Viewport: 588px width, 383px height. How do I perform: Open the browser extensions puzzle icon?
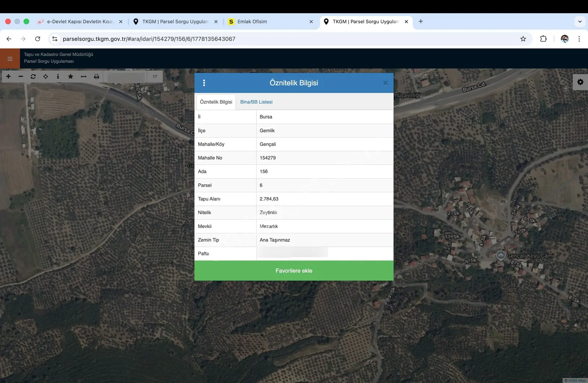tap(543, 39)
